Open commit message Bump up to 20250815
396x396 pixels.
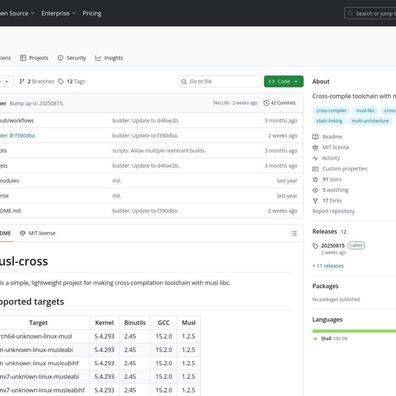pos(37,103)
